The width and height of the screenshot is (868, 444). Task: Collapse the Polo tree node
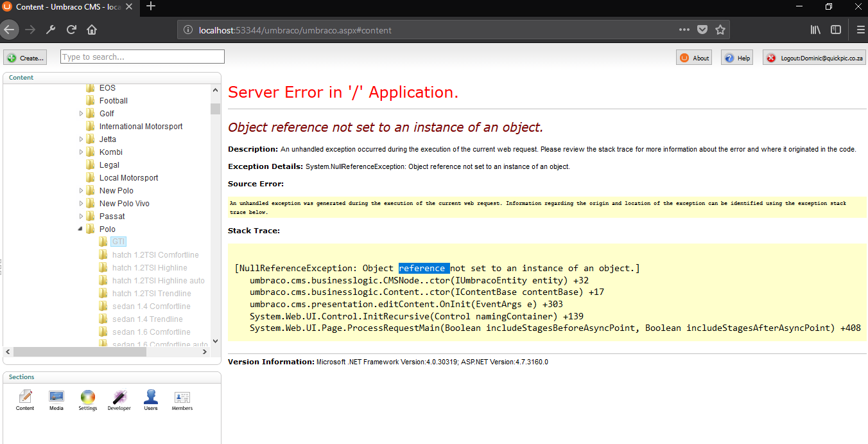[82, 229]
